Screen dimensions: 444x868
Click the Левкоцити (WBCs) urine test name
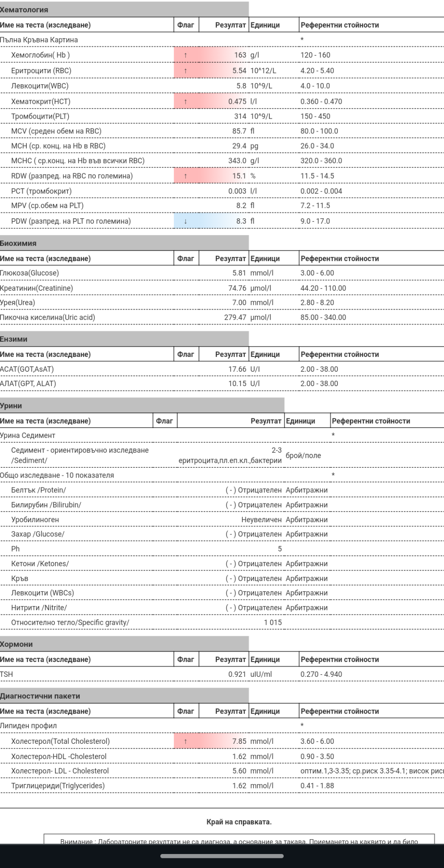click(42, 593)
